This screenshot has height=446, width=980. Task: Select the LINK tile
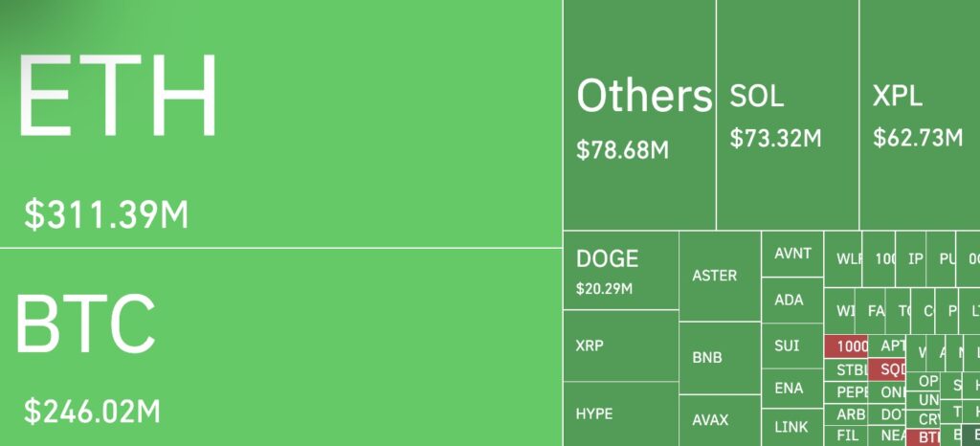[x=792, y=427]
